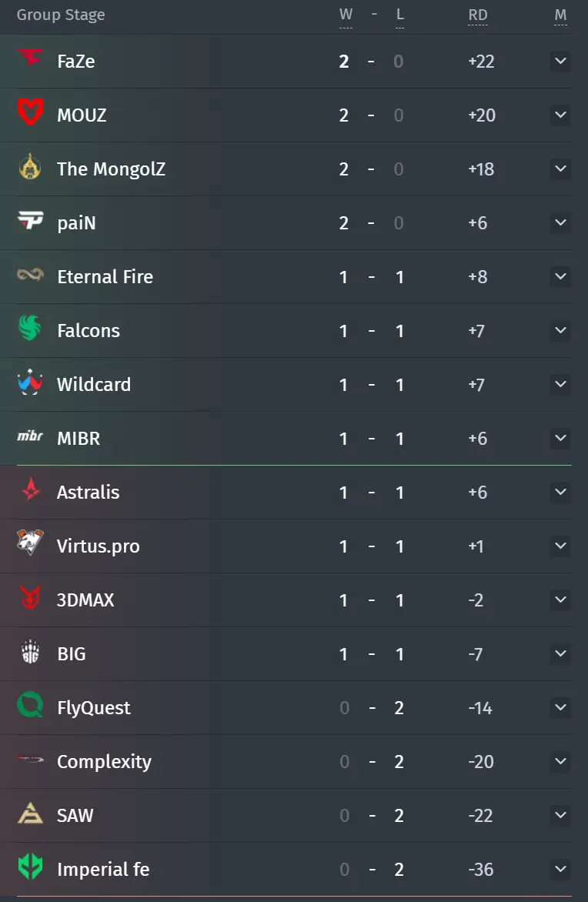
Task: Open the Complexity team name link
Action: click(104, 762)
